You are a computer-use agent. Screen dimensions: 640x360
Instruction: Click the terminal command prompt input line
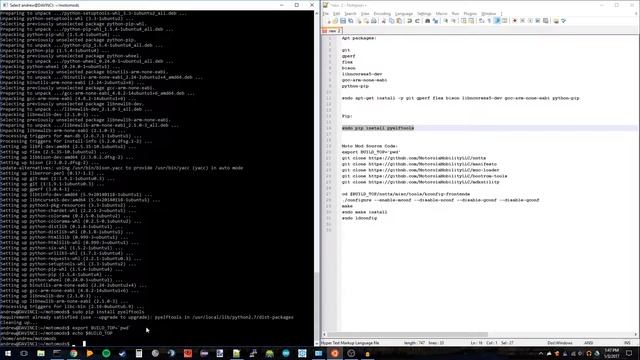pos(43,344)
